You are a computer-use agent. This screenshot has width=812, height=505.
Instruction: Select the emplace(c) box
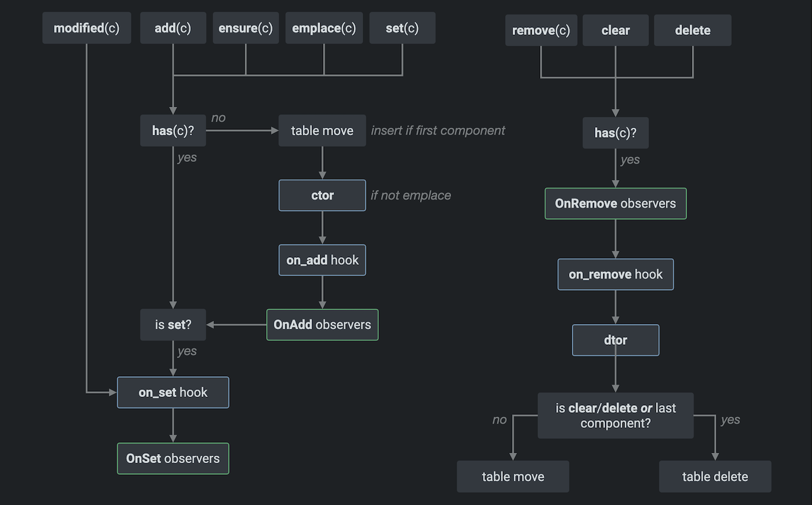point(324,28)
